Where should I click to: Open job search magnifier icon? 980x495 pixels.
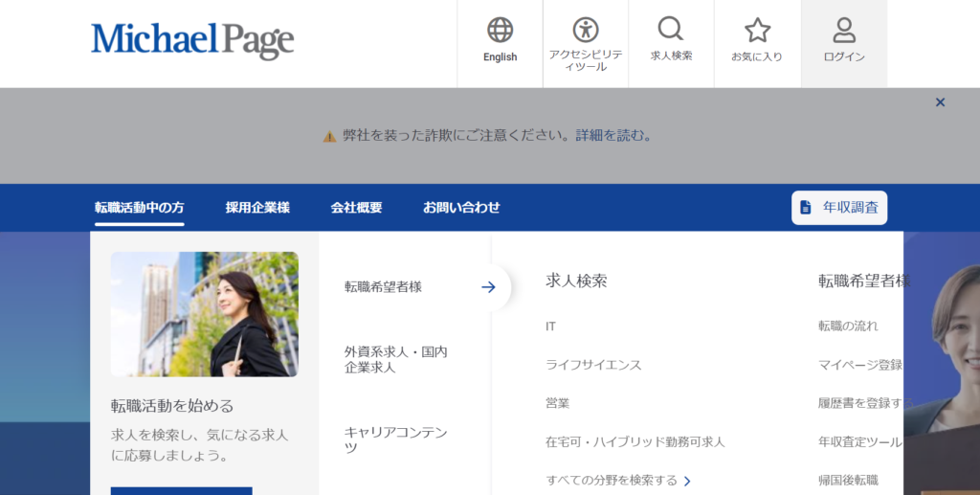click(671, 30)
